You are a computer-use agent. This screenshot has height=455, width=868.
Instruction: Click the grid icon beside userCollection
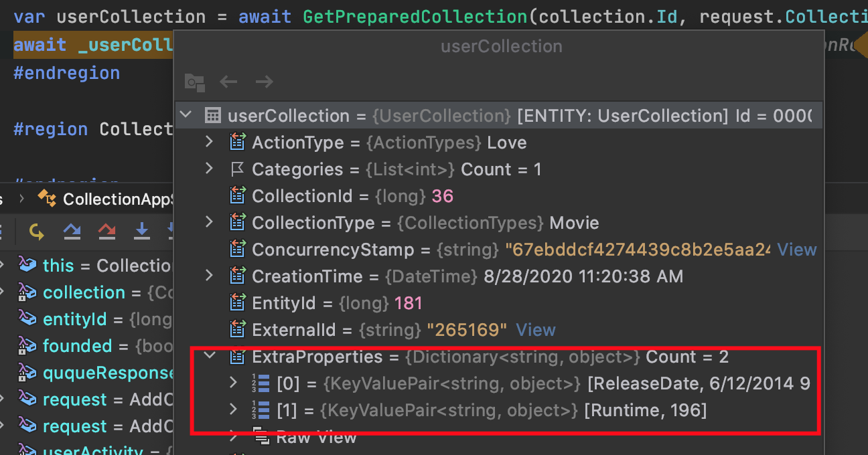[212, 115]
